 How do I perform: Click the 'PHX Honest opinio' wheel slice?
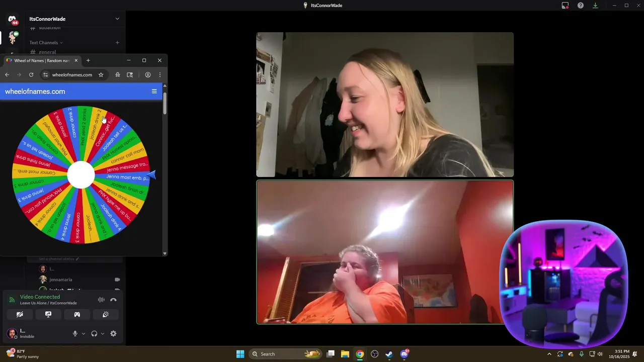point(120,147)
